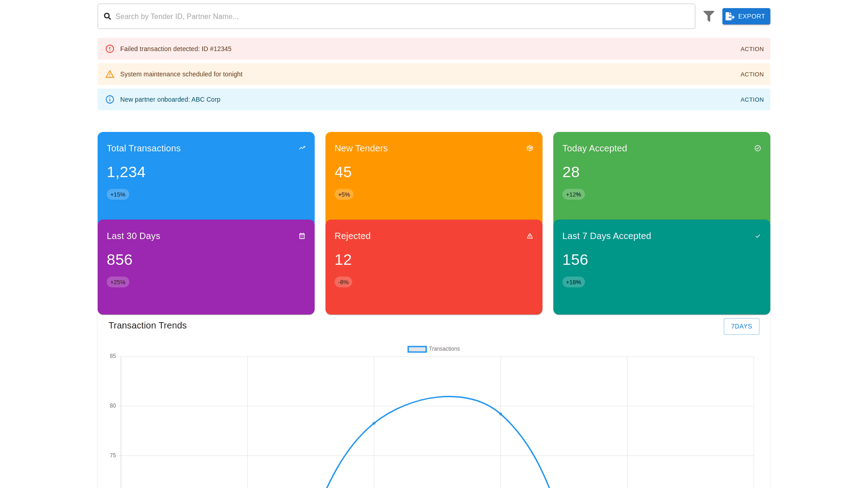This screenshot has height=488, width=868.
Task: Click the -8% badge on the Rejected card
Action: coord(343,282)
